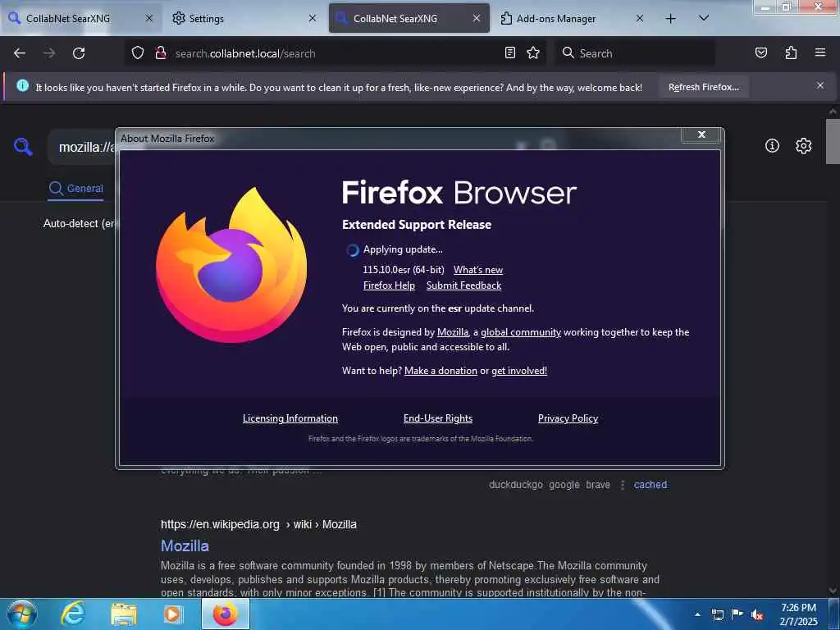Image resolution: width=840 pixels, height=630 pixels.
Task: Click the Submit Feedback link
Action: (x=463, y=285)
